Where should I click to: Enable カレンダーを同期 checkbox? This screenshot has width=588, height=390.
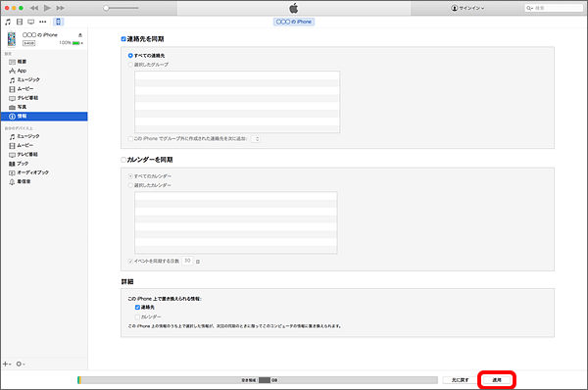point(123,160)
